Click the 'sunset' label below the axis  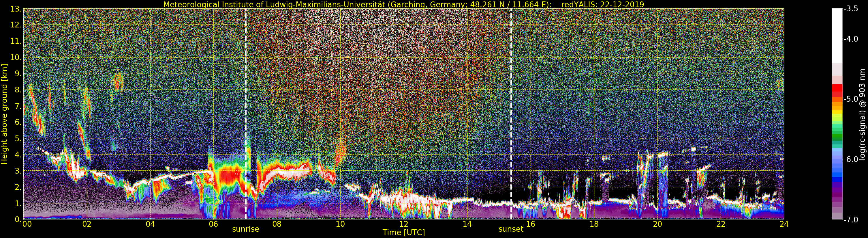click(511, 229)
